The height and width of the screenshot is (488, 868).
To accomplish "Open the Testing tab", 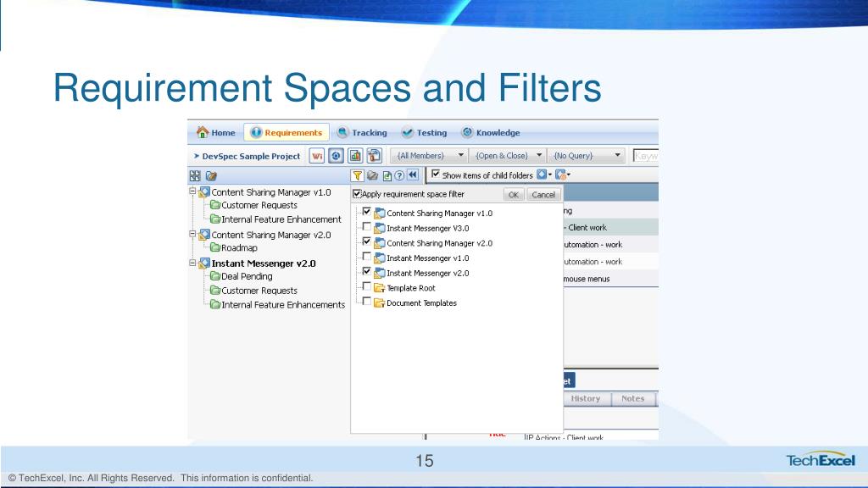I will click(424, 133).
